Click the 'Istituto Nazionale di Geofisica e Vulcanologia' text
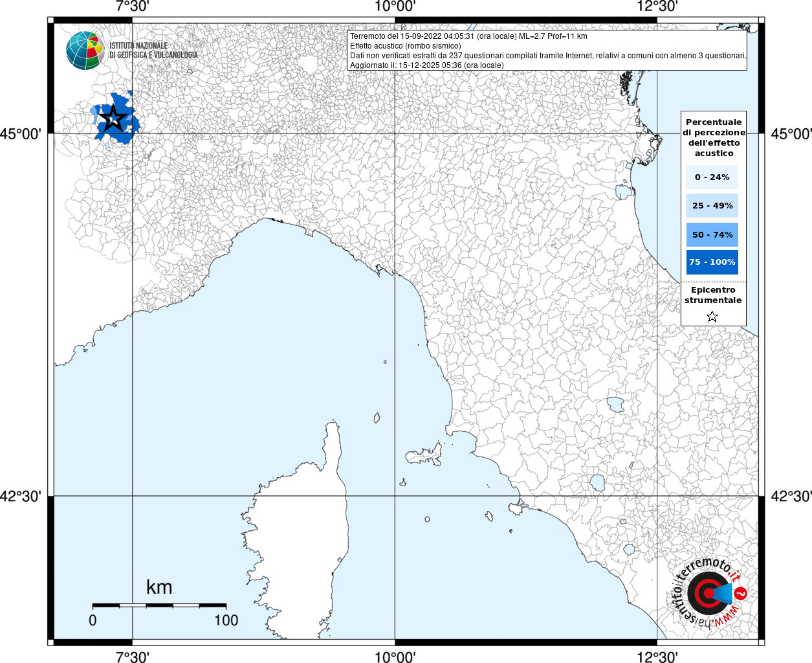812x663 pixels. click(x=153, y=51)
